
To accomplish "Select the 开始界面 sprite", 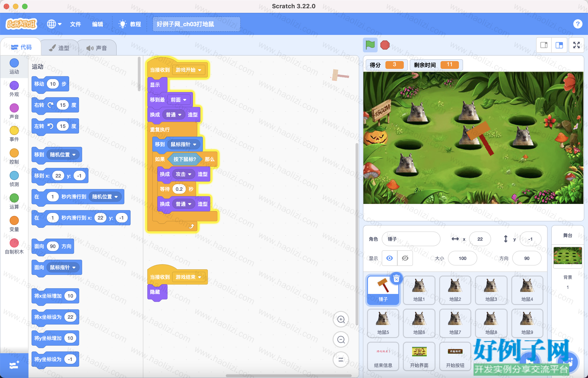I will click(419, 356).
